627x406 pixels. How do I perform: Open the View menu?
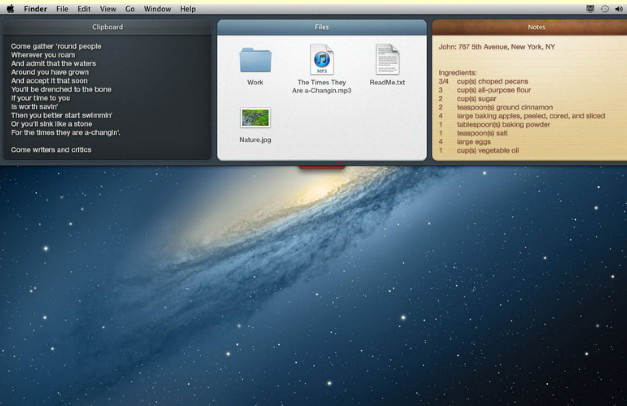pyautogui.click(x=106, y=8)
